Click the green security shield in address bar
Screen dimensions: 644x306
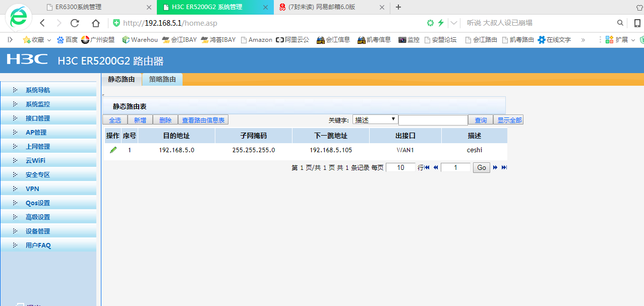click(116, 23)
